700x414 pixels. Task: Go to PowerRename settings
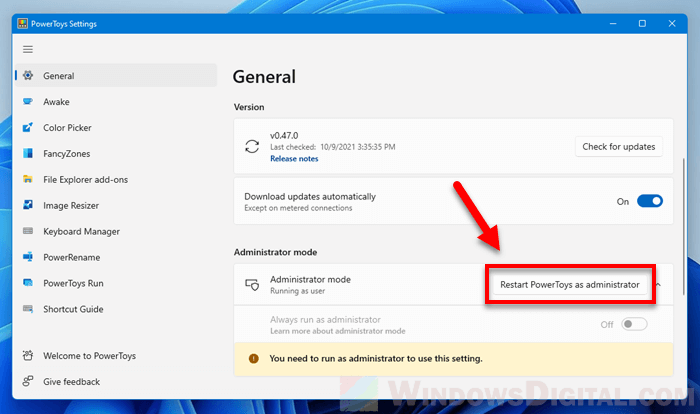coord(116,257)
